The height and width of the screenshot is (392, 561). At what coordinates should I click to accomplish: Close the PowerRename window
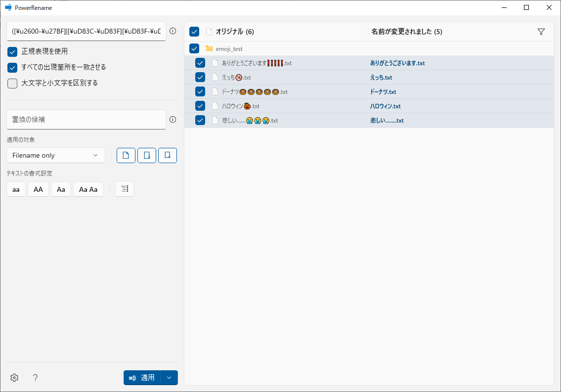tap(549, 7)
